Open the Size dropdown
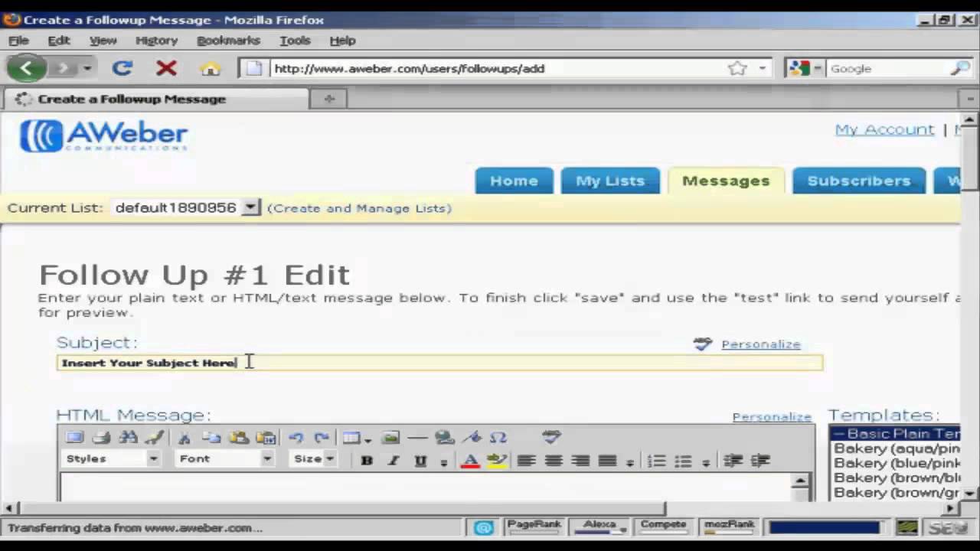This screenshot has width=980, height=551. click(314, 459)
